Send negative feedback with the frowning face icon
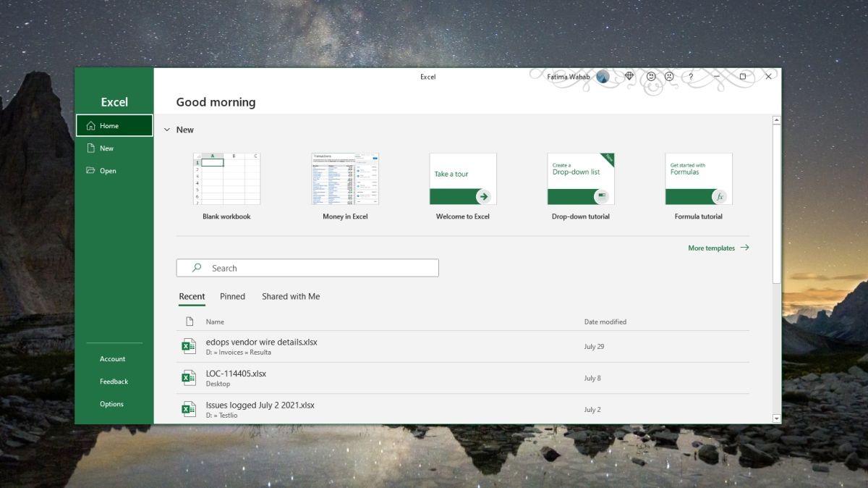 click(668, 76)
